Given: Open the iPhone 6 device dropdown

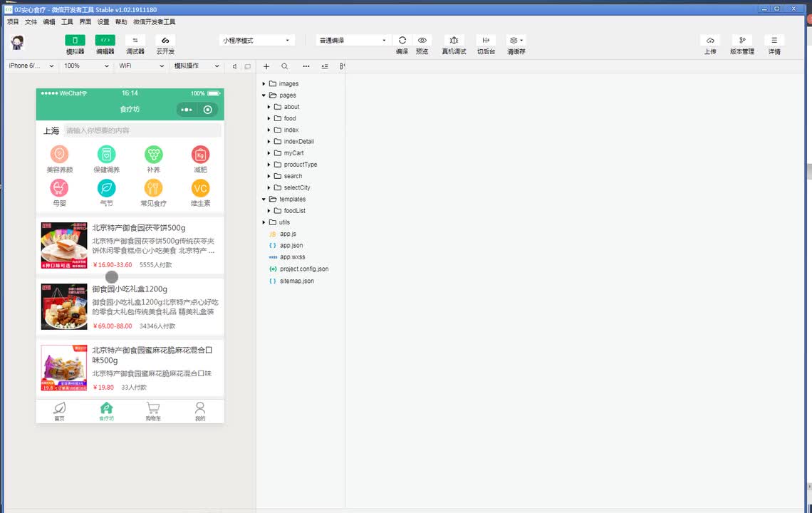Looking at the screenshot, I should click(31, 66).
